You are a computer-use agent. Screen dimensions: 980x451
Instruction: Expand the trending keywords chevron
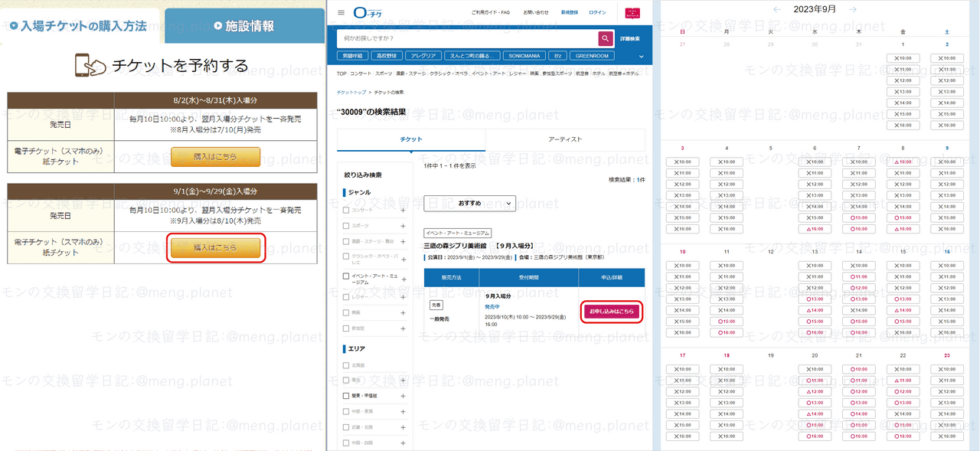[642, 56]
